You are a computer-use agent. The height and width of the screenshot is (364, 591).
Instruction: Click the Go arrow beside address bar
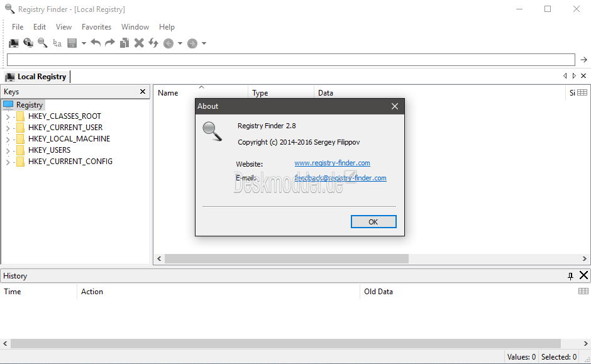coord(584,60)
